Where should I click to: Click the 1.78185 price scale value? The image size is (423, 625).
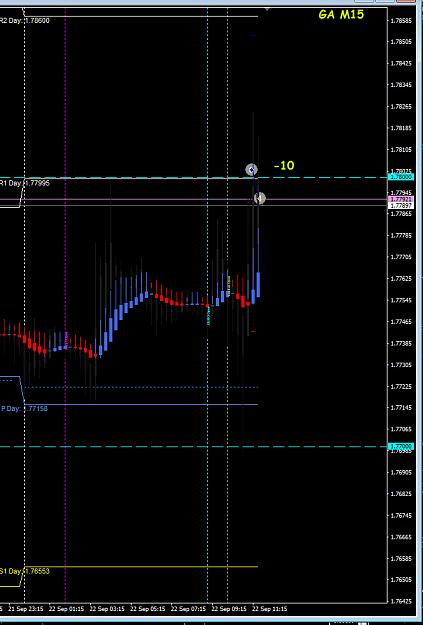(x=401, y=128)
